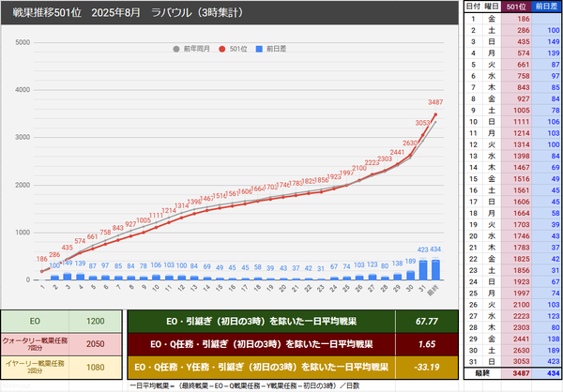Select the 曜日 column header in the table

tap(491, 7)
